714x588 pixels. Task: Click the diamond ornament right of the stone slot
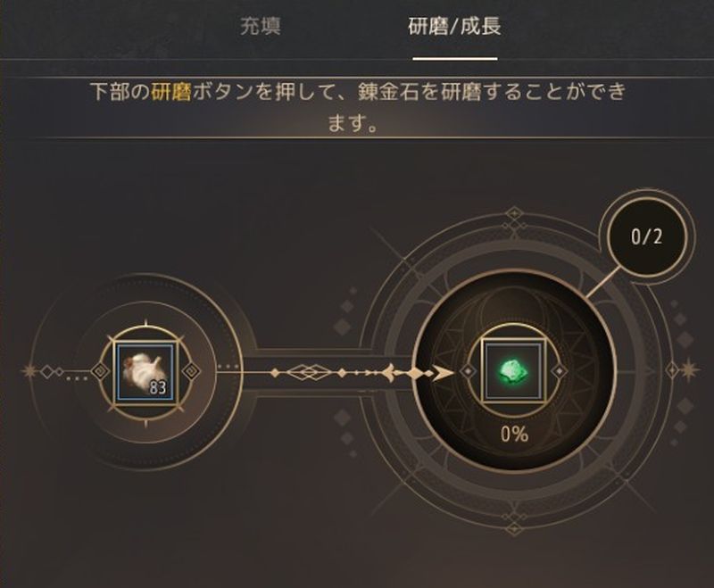560,372
